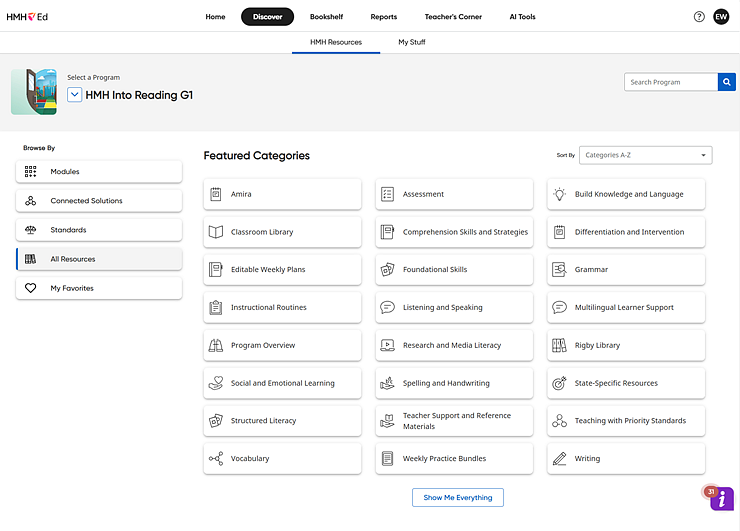740x531 pixels.
Task: Click the Rigby Library books icon
Action: click(x=559, y=346)
